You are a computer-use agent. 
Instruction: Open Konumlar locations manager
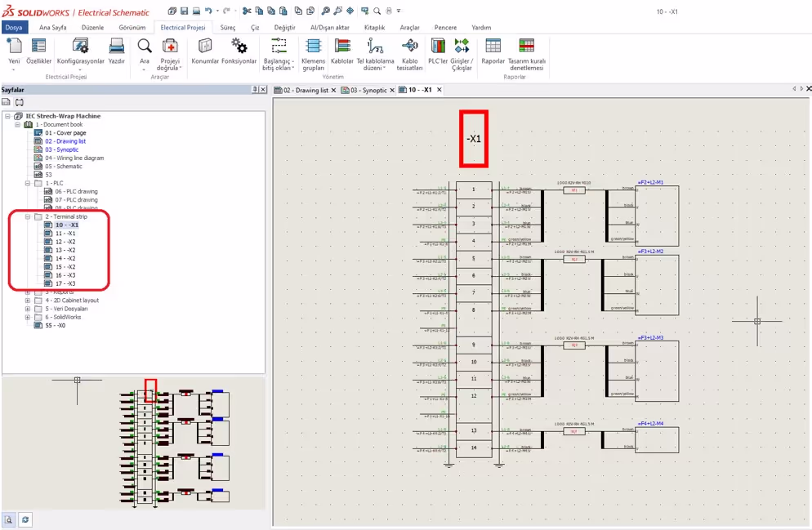205,51
